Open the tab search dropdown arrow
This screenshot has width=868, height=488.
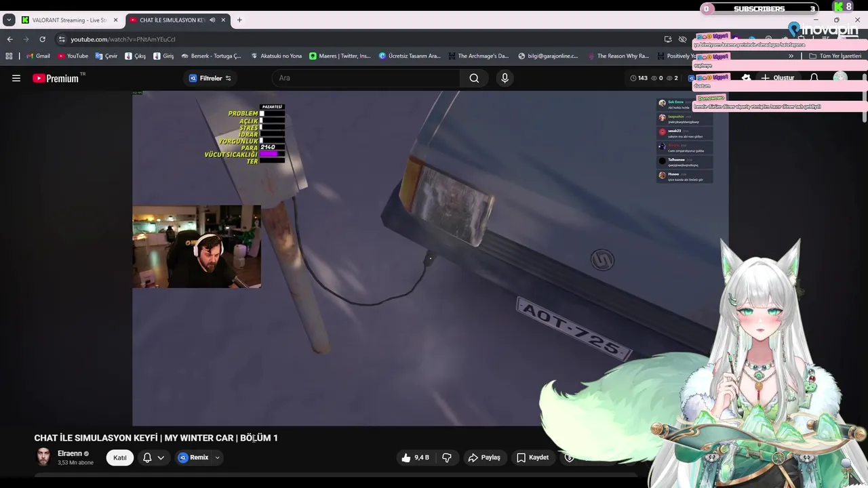9,20
